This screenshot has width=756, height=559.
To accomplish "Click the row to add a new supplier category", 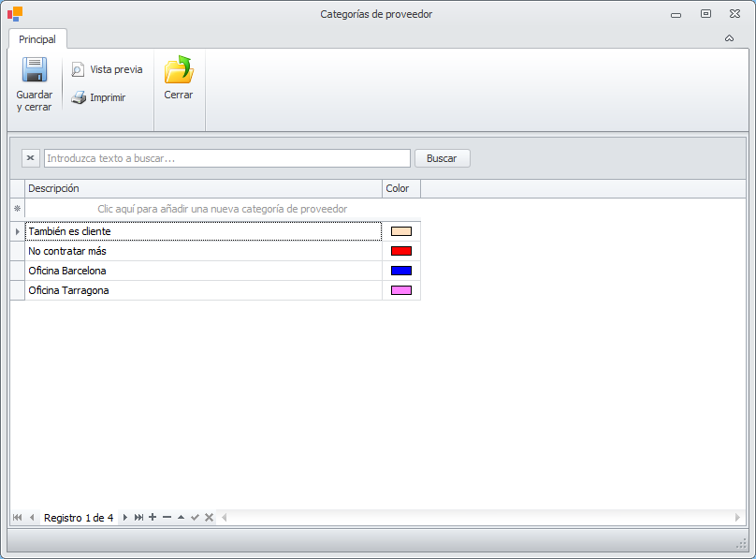I will click(223, 209).
